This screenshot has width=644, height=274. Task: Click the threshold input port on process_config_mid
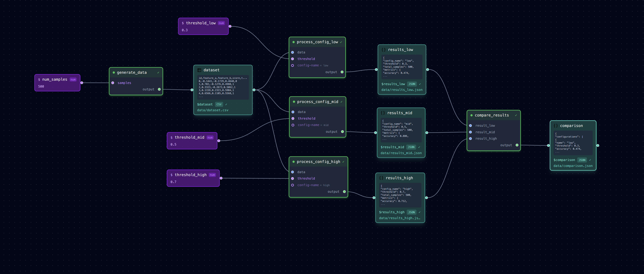(293, 119)
